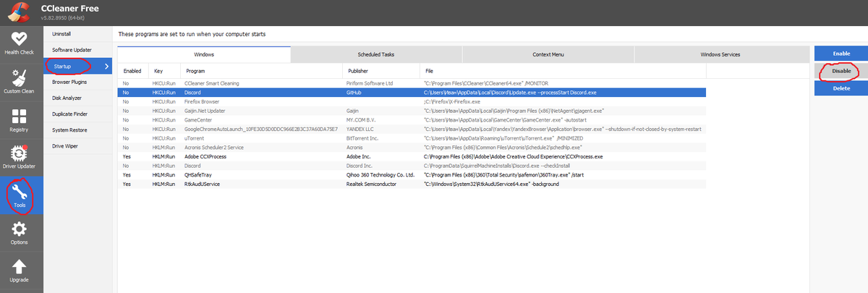Screen dimensions: 868x293
Task: Select Disk Analyzer in the Tools menu
Action: (77, 98)
